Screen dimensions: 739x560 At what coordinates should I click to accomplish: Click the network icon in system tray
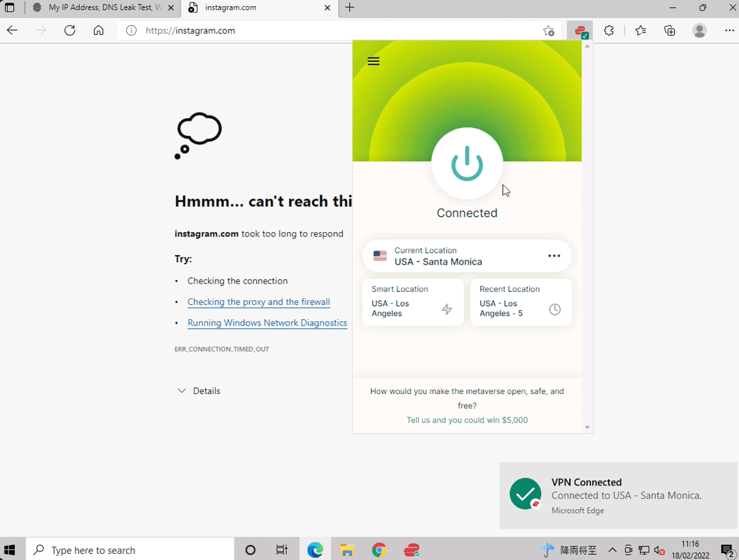click(643, 550)
